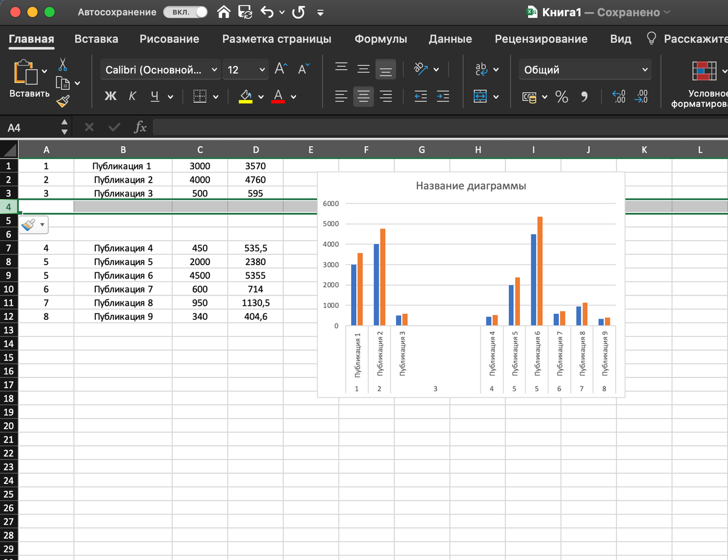Open the Home icon in title bar
This screenshot has width=728, height=560.
point(224,12)
